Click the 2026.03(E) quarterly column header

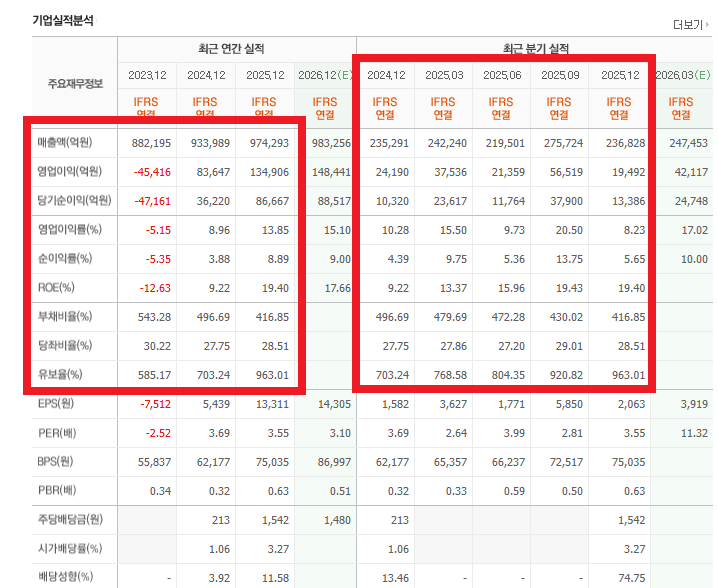pyautogui.click(x=681, y=75)
